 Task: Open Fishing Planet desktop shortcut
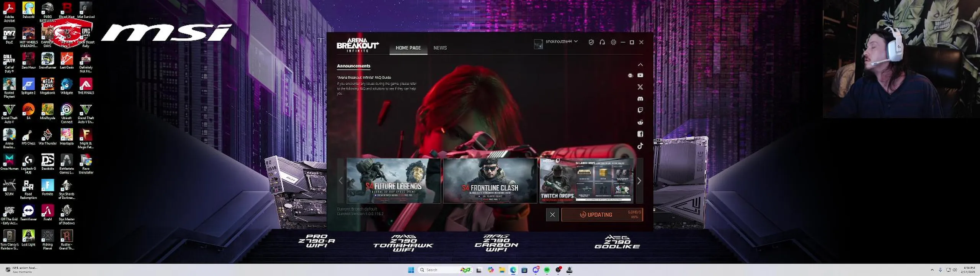pyautogui.click(x=47, y=240)
